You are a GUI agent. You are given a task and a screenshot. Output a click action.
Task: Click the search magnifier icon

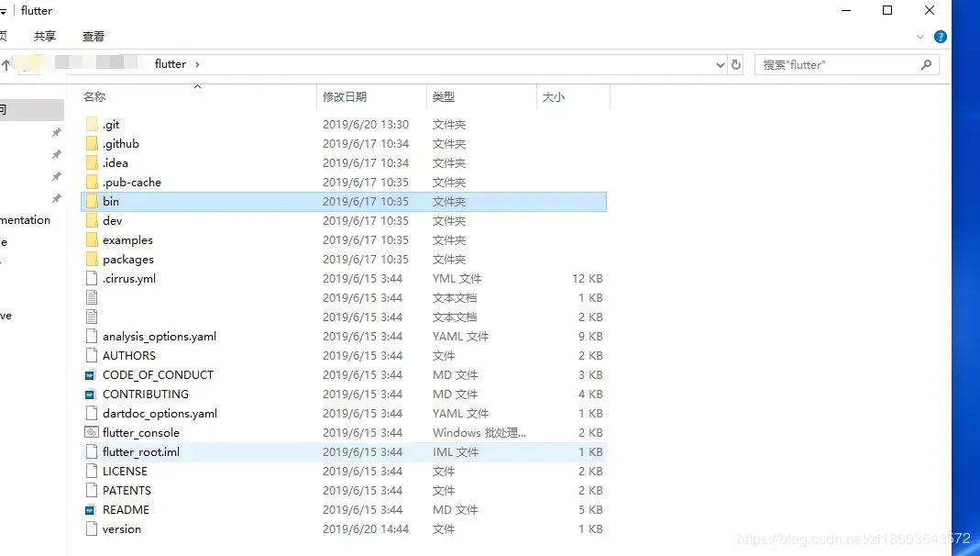click(x=926, y=64)
